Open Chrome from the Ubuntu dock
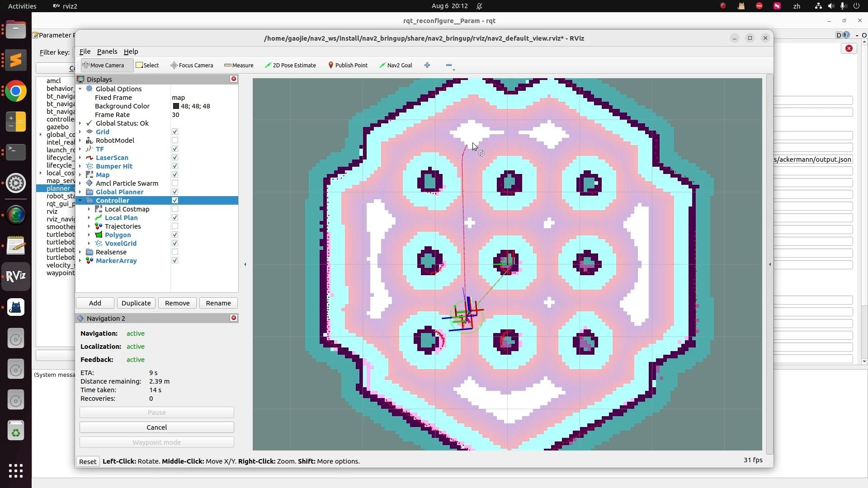Viewport: 868px width, 488px height. click(x=16, y=91)
